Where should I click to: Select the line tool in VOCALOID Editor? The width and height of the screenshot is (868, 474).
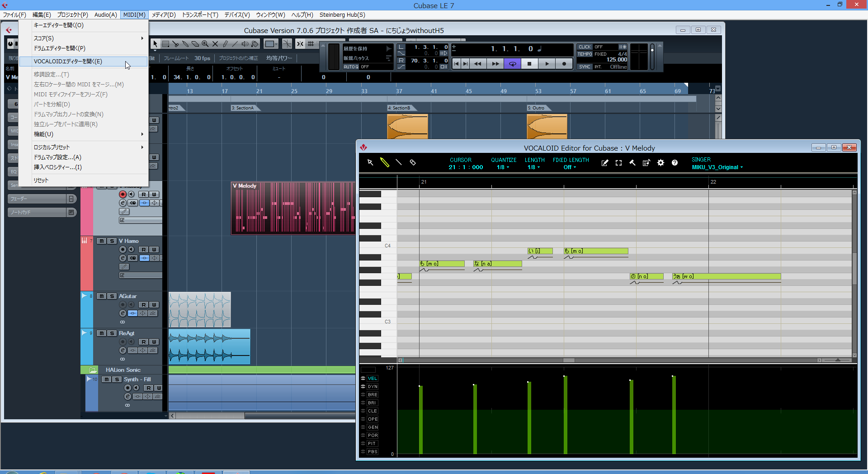[399, 162]
